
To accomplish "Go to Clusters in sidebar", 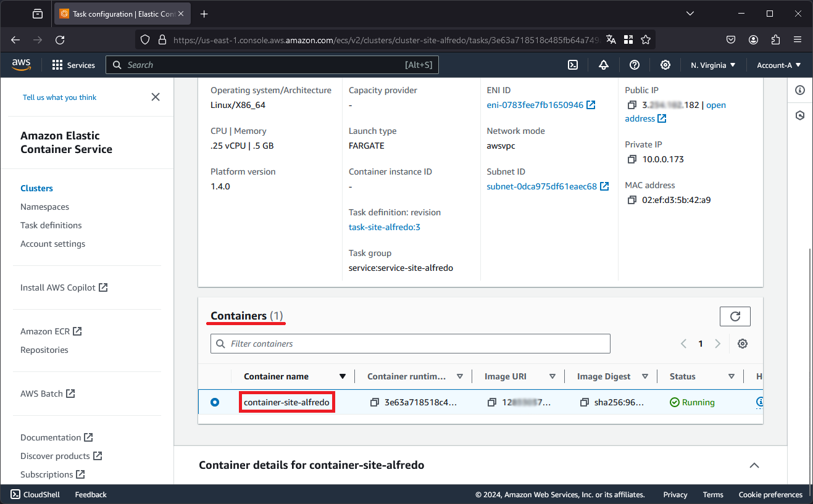I will pyautogui.click(x=36, y=188).
